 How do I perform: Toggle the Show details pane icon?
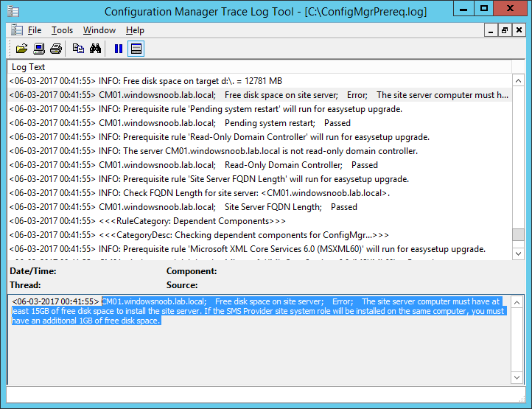(x=136, y=49)
